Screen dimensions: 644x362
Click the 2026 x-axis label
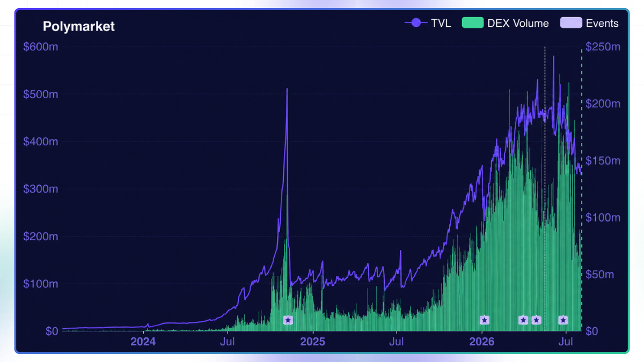coord(482,342)
